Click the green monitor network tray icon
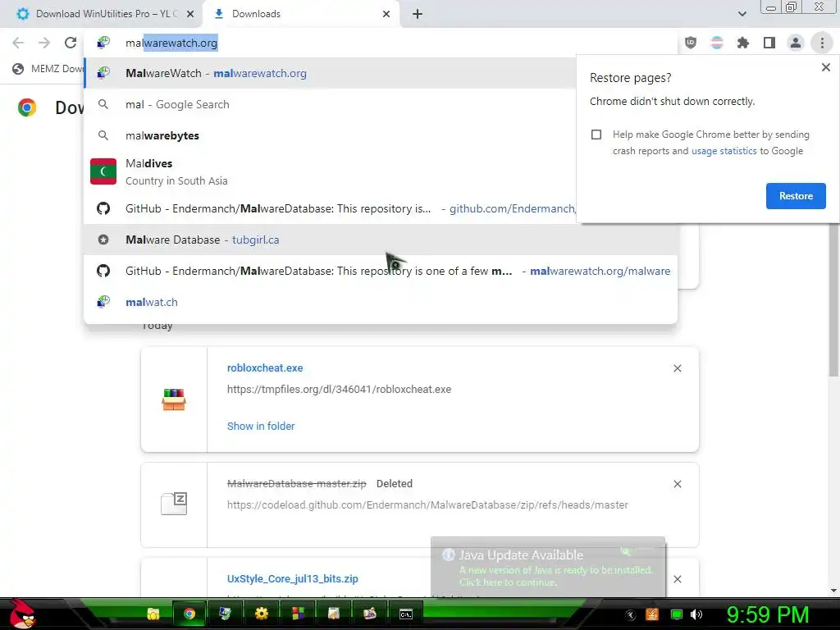The height and width of the screenshot is (630, 840). pyautogui.click(x=676, y=614)
